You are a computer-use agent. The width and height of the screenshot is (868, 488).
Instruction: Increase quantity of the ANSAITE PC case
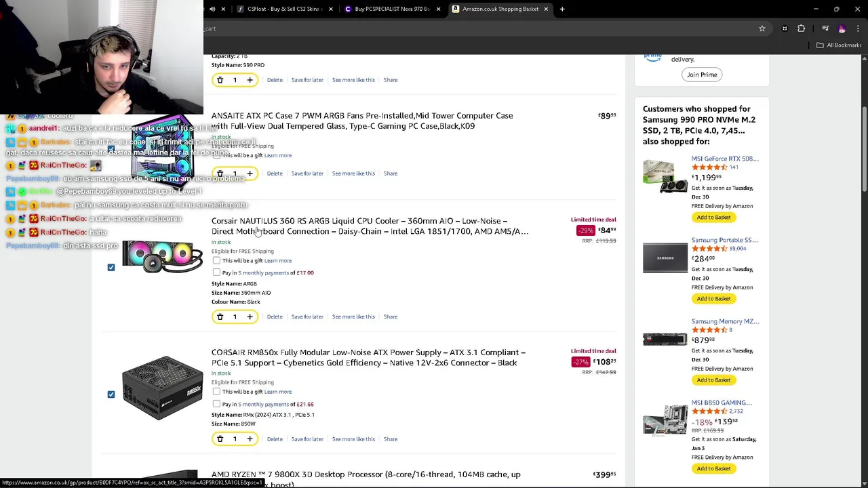250,174
